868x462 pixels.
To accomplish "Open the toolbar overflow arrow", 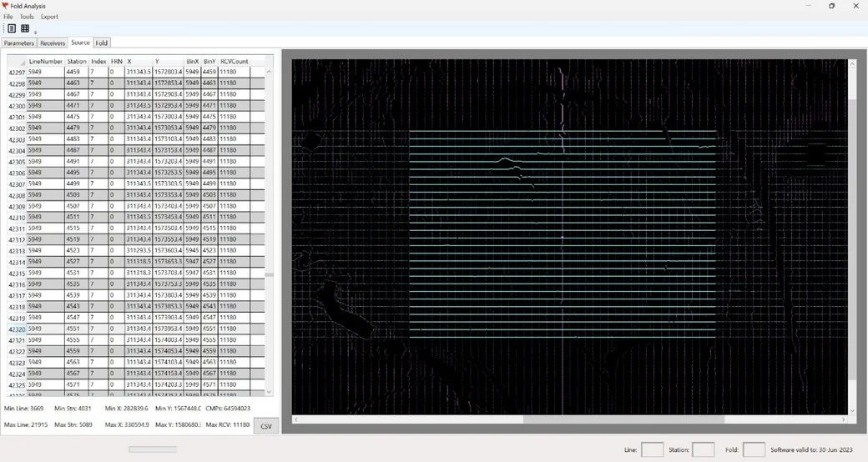I will [x=35, y=33].
